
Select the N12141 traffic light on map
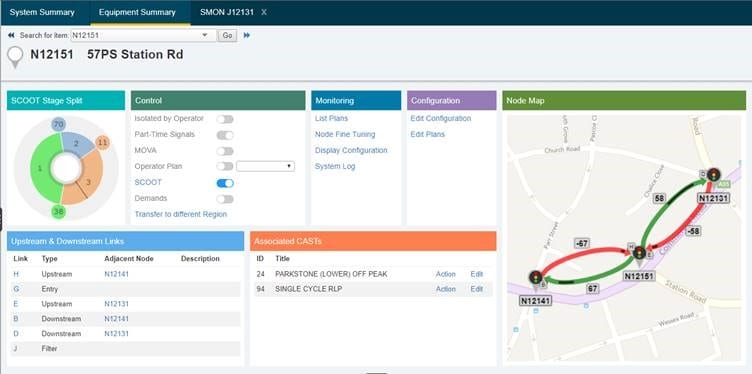[x=535, y=277]
